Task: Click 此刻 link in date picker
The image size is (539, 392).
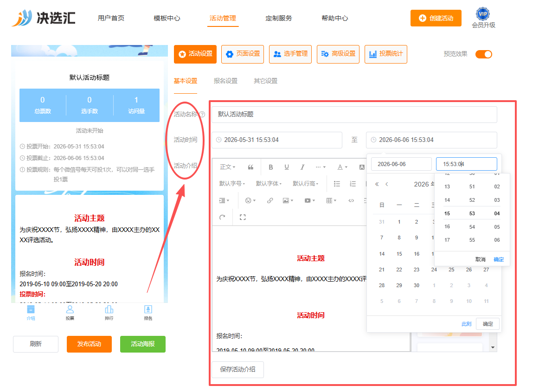Action: pos(467,324)
